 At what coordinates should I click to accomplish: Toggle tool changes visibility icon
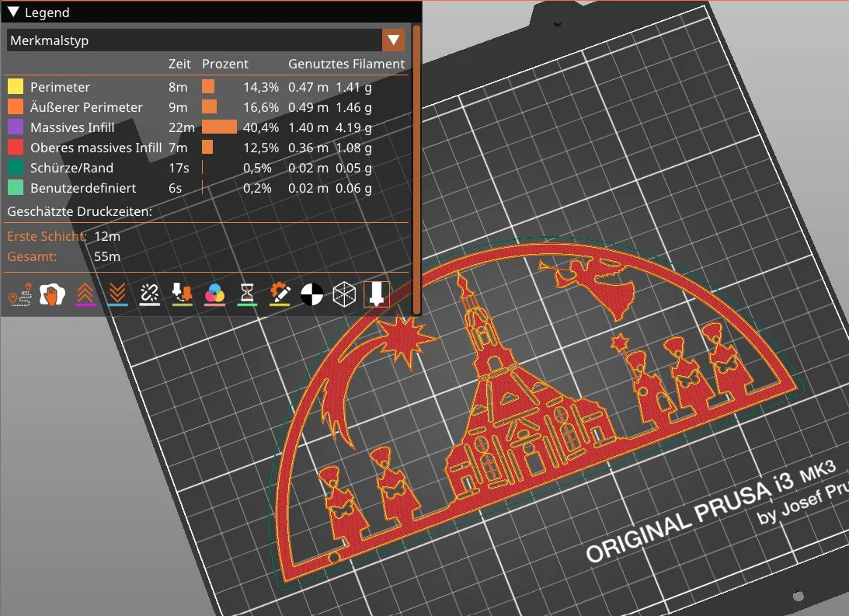(x=182, y=294)
